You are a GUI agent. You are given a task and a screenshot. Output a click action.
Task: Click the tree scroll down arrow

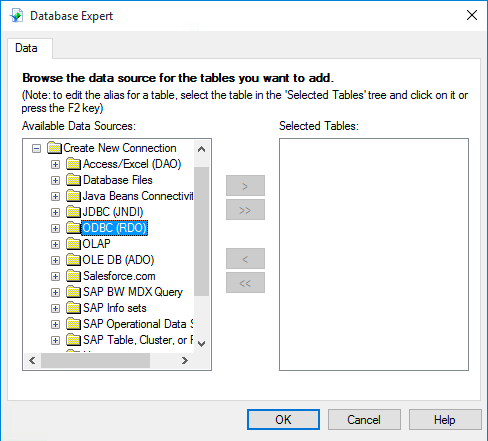tap(201, 344)
